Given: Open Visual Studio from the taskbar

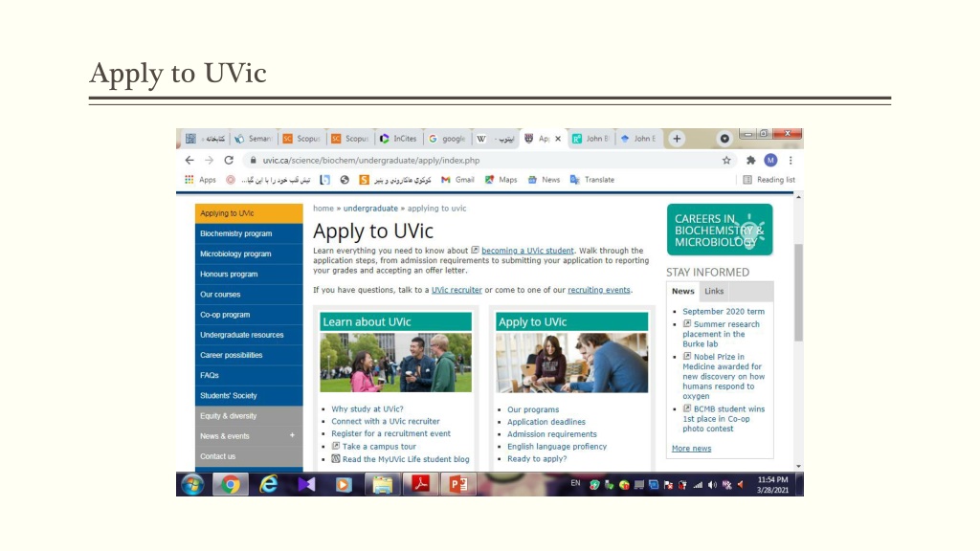Looking at the screenshot, I should point(306,484).
